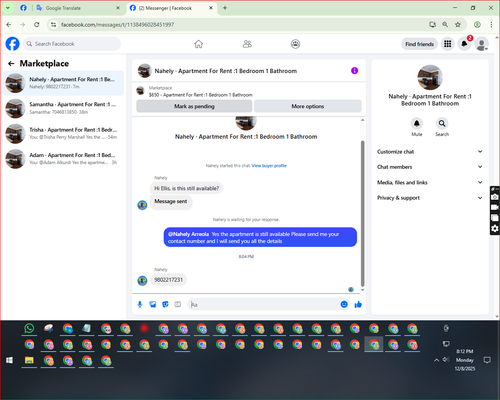Record a voice clip with microphone icon
The width and height of the screenshot is (500, 400).
(x=140, y=304)
